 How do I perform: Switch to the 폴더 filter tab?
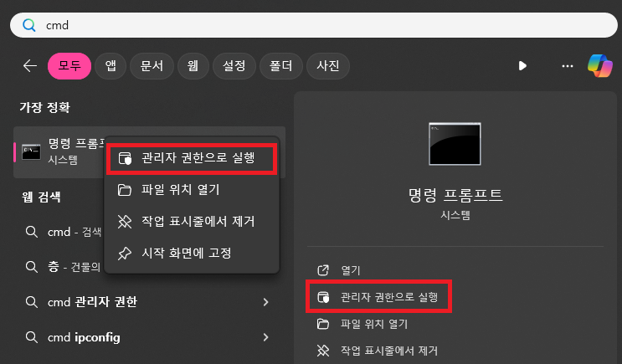280,66
